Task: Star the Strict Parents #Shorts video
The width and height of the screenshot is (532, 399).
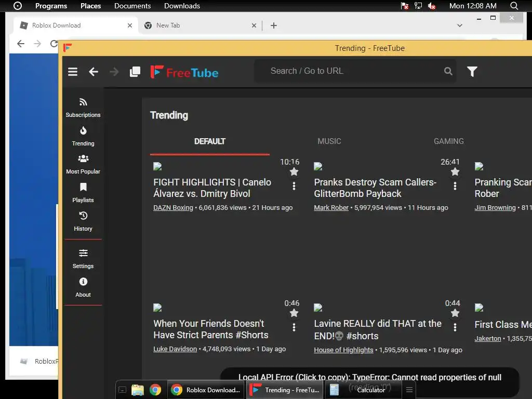Action: click(x=294, y=313)
